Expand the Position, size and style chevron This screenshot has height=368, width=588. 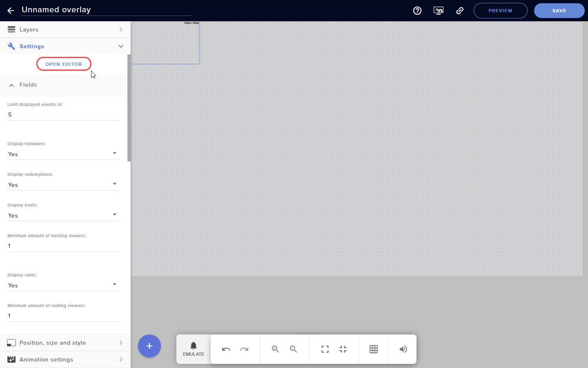pos(121,343)
